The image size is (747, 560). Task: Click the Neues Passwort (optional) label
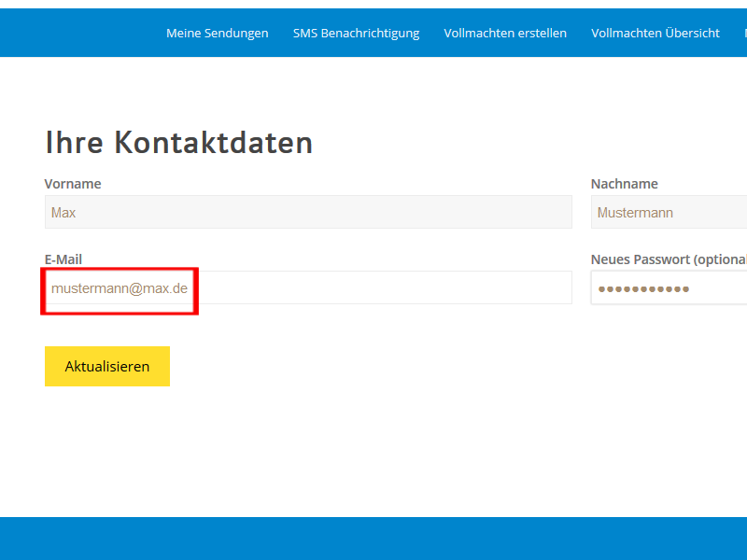click(669, 259)
